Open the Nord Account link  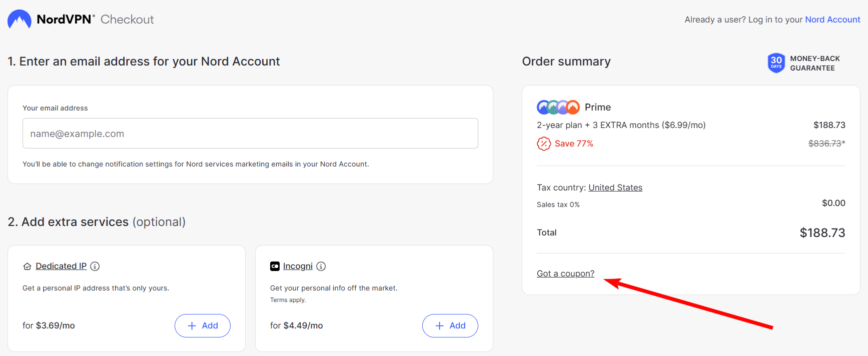(832, 19)
